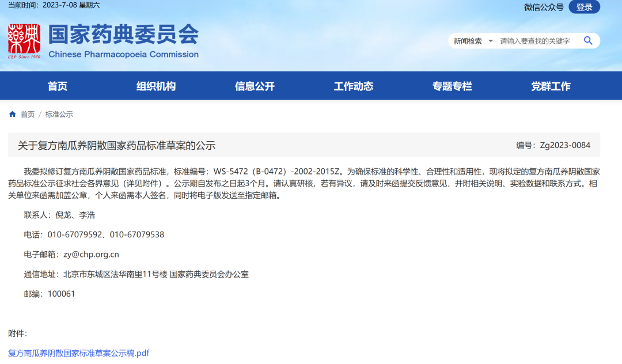Click the postal code 100061

[x=61, y=294]
